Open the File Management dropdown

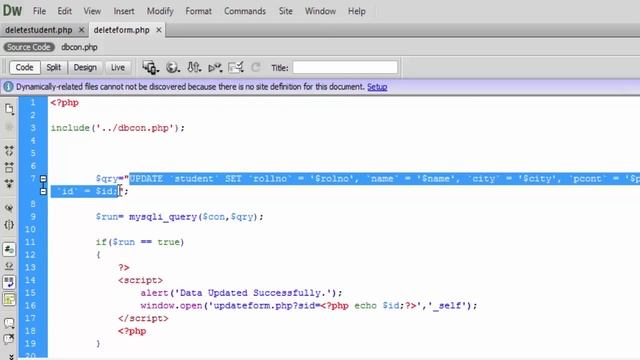[x=194, y=68]
